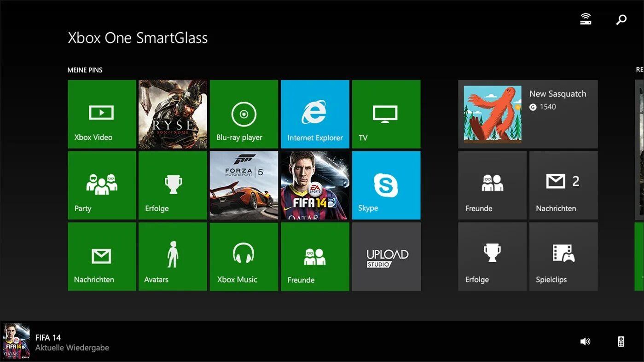Open the Xbox Video tile

[102, 114]
